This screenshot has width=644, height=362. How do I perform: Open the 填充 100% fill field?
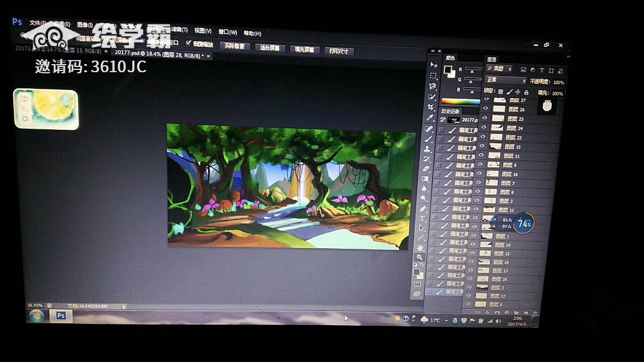click(557, 94)
